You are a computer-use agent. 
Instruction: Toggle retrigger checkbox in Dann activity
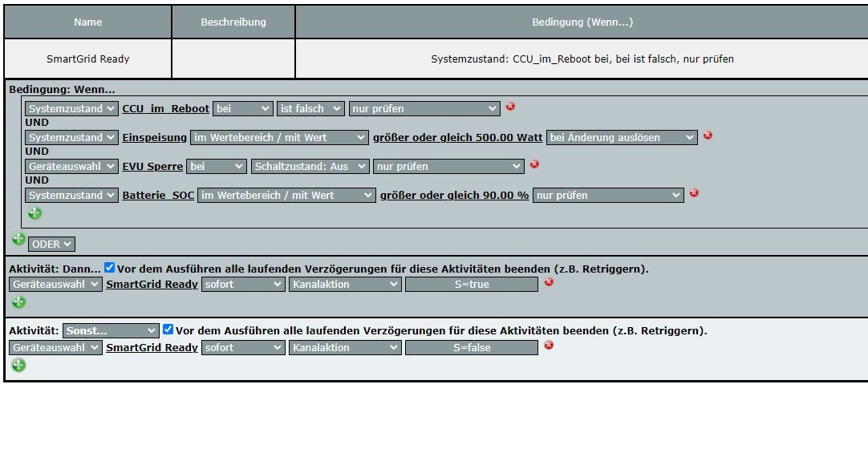pyautogui.click(x=110, y=268)
